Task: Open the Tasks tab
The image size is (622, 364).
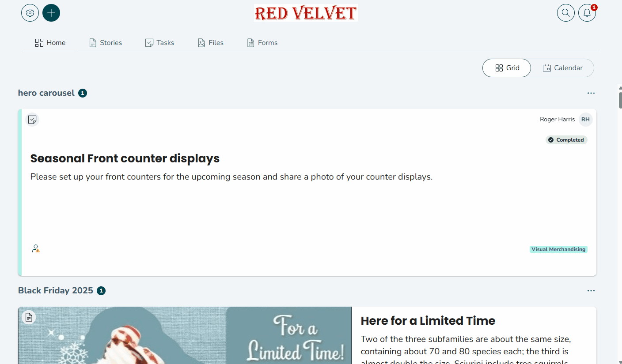Action: [159, 43]
